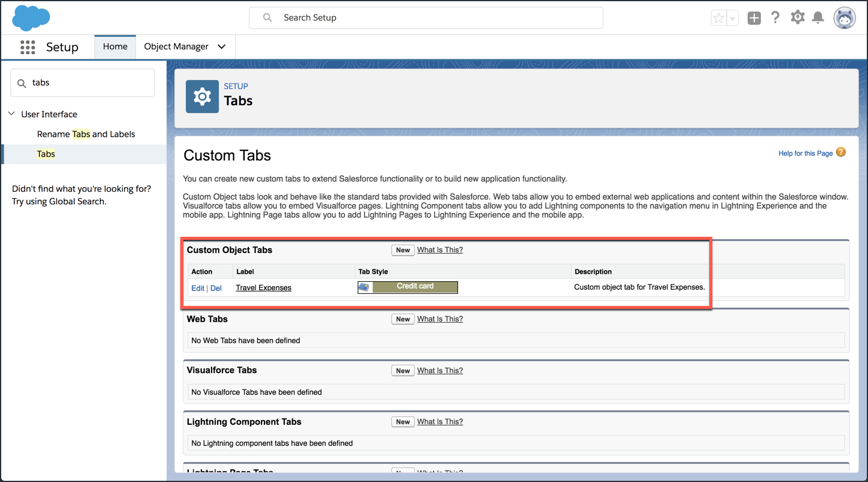
Task: Collapse the User Interface tree section
Action: tap(11, 114)
